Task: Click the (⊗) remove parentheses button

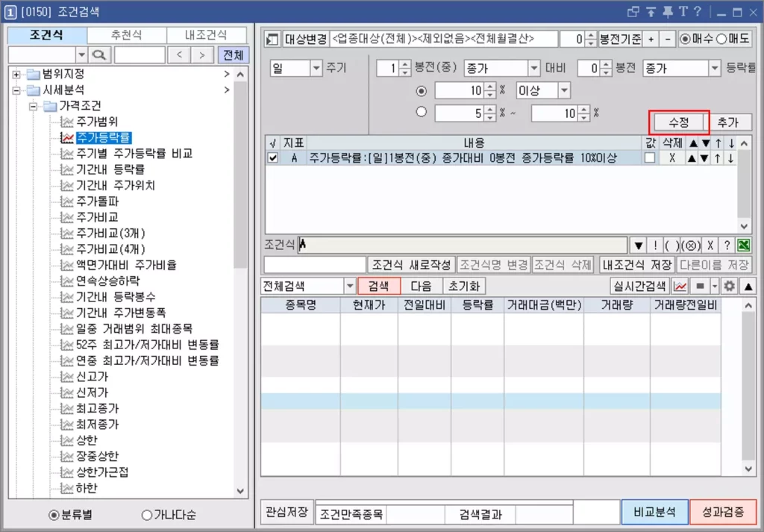Action: (x=690, y=245)
